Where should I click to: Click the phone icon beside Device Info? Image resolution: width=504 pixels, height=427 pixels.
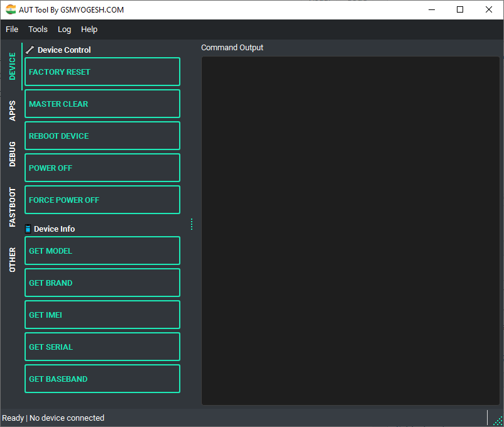tap(27, 229)
